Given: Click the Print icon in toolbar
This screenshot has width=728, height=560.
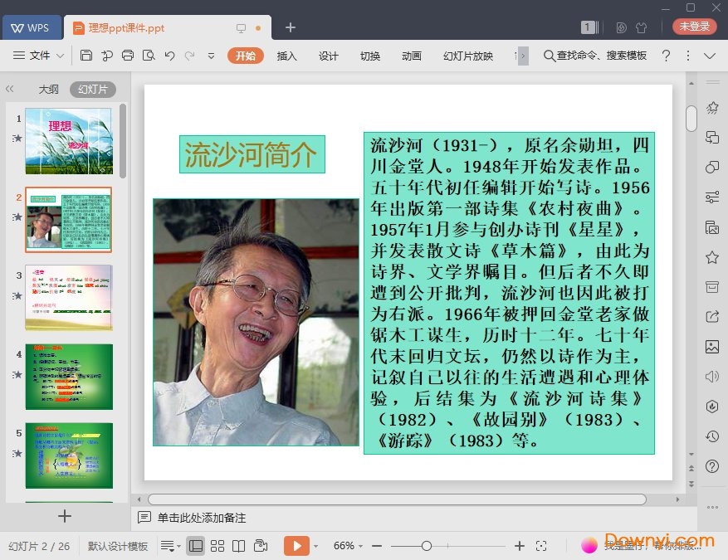Looking at the screenshot, I should point(128,56).
